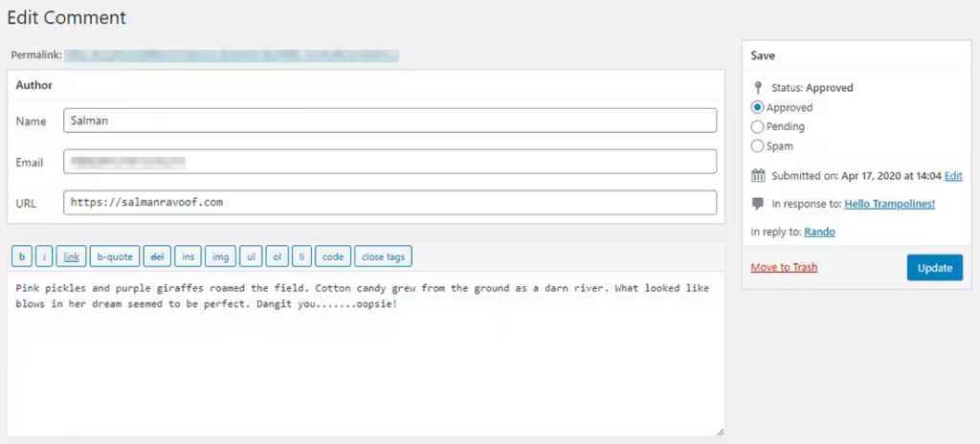Viewport: 980px width, 444px height.
Task: Apply the del strikethrough tag
Action: [157, 256]
